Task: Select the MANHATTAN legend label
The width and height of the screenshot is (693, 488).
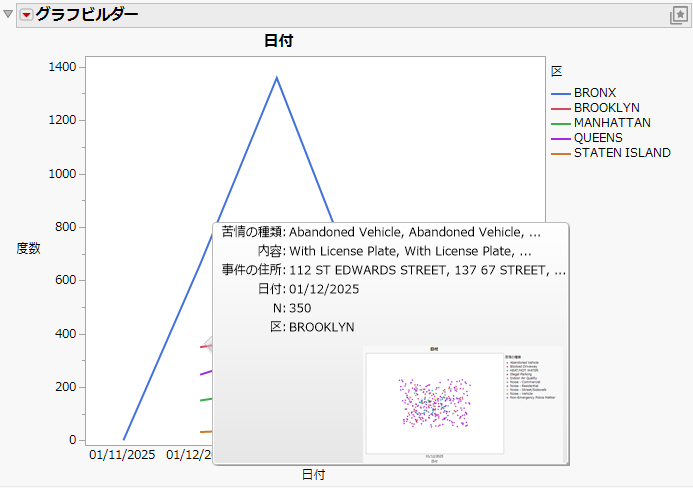Action: pyautogui.click(x=612, y=123)
